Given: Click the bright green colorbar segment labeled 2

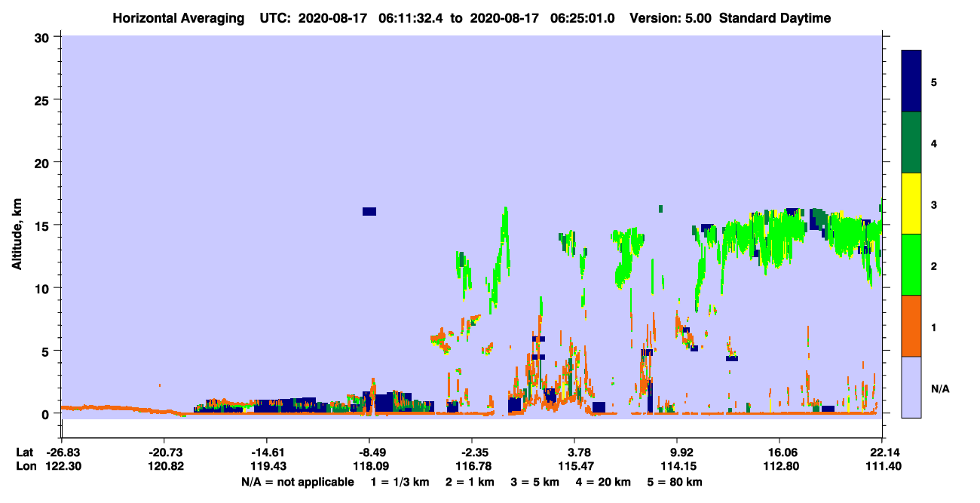Looking at the screenshot, I should (911, 265).
